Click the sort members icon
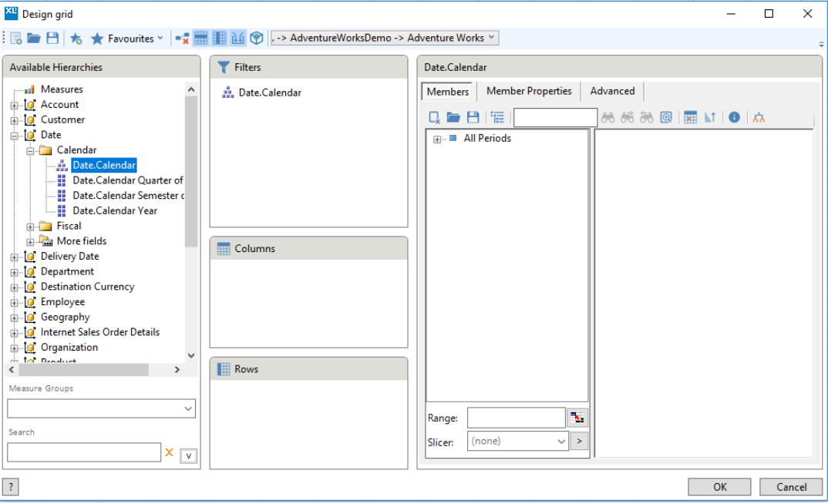The width and height of the screenshot is (828, 504). (x=710, y=117)
